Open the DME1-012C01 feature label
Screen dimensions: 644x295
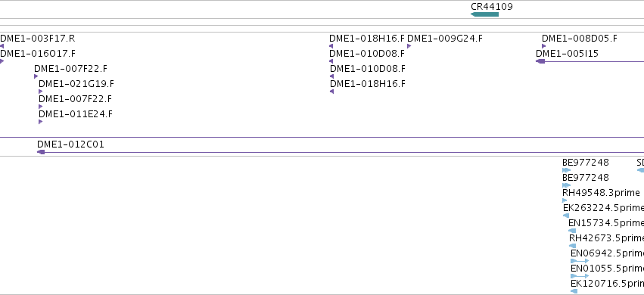[x=70, y=144]
